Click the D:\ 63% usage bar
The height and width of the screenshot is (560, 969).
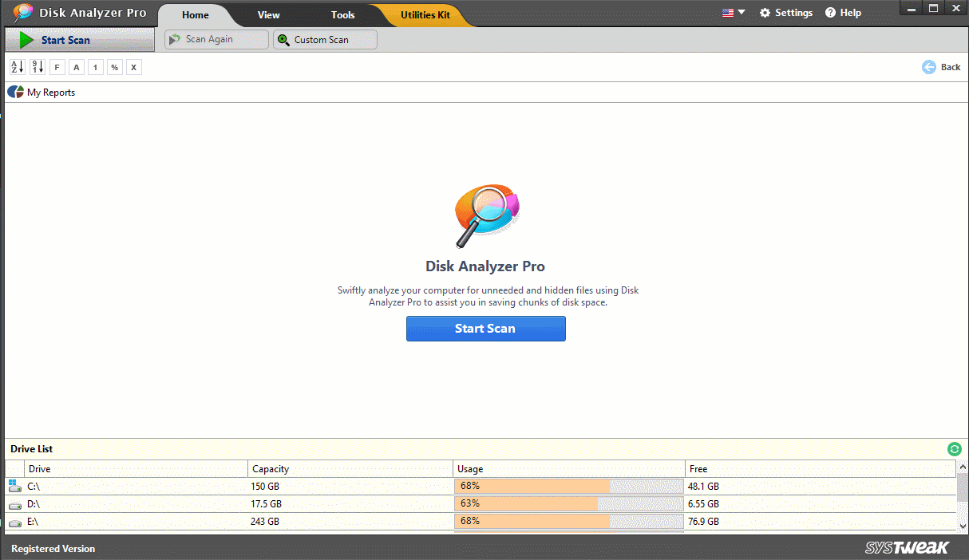pos(569,504)
